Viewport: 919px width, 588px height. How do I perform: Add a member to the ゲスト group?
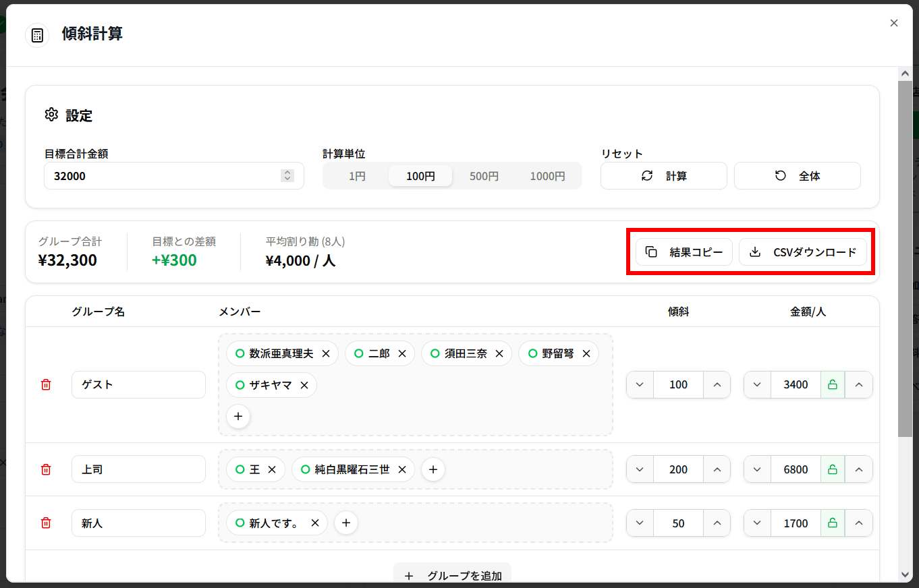[x=238, y=417]
